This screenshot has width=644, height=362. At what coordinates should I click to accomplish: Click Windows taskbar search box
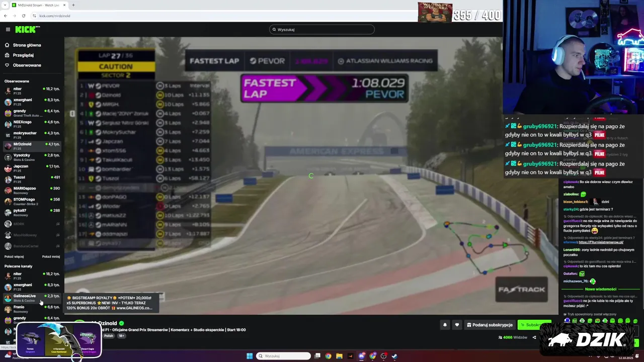[283, 356]
